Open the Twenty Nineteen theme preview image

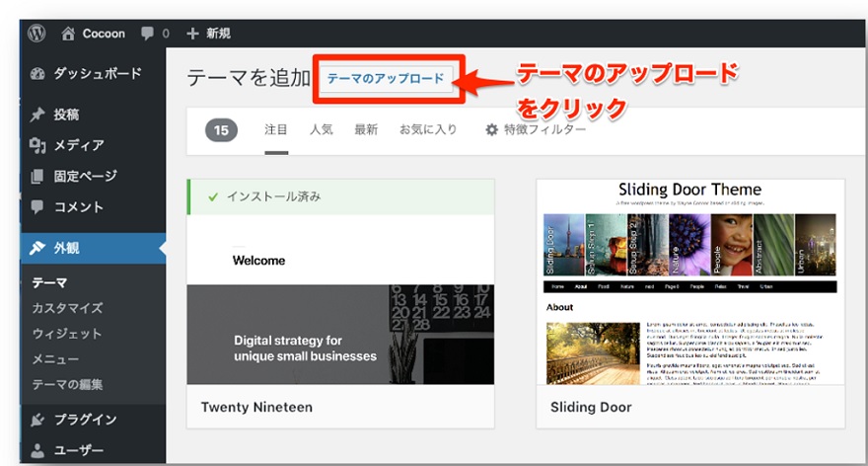click(x=340, y=299)
